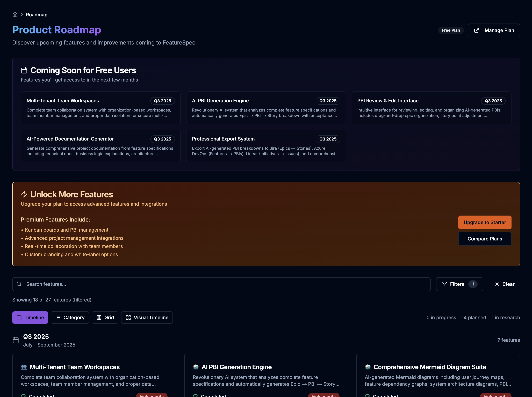Click the funnel icon in Filters button
The width and height of the screenshot is (532, 397).
444,284
